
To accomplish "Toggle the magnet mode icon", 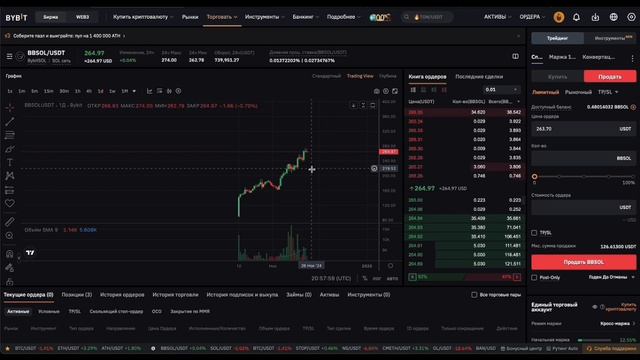I will coord(10,253).
